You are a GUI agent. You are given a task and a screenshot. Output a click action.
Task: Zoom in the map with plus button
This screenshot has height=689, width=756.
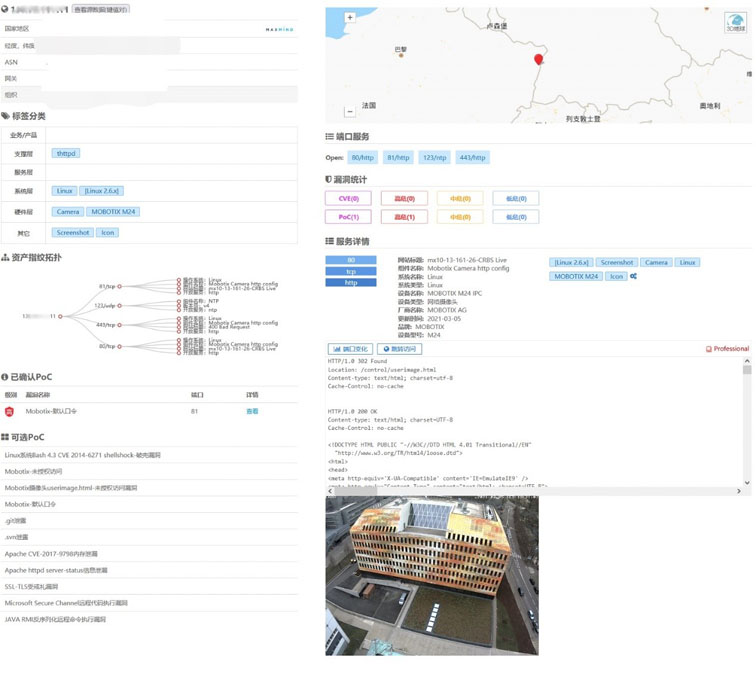tap(350, 17)
